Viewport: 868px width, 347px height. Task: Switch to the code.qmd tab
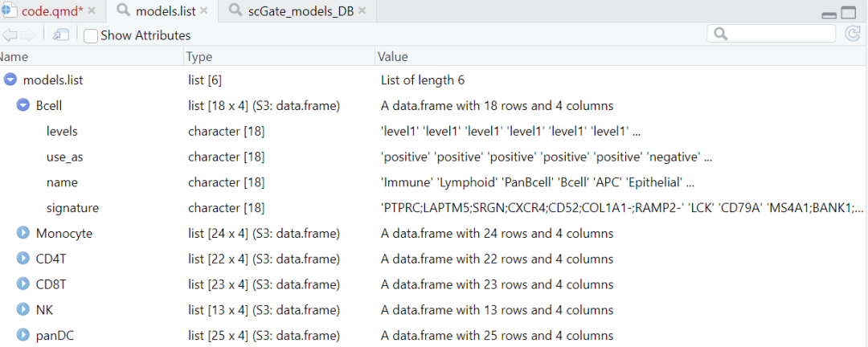tap(49, 11)
